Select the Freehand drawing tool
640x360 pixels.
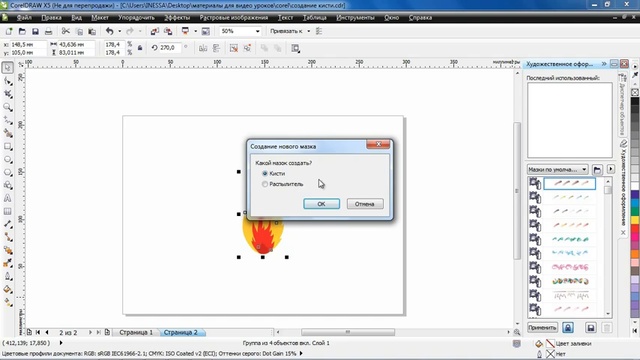(8, 120)
